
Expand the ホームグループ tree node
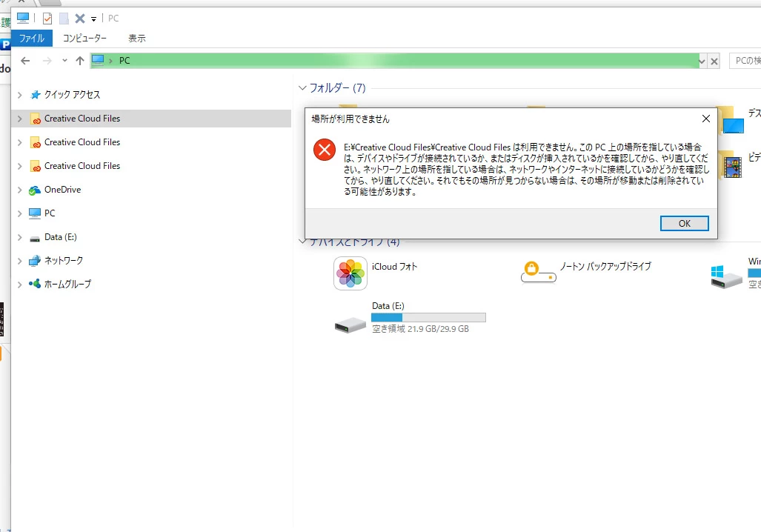[20, 285]
